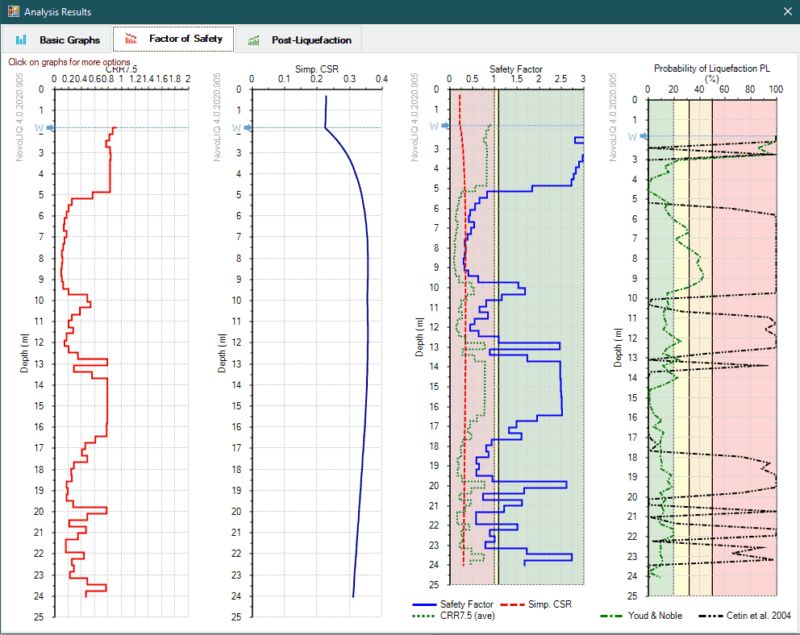Image resolution: width=800 pixels, height=635 pixels.
Task: Open the Factor of Safety tab
Action: (x=173, y=39)
